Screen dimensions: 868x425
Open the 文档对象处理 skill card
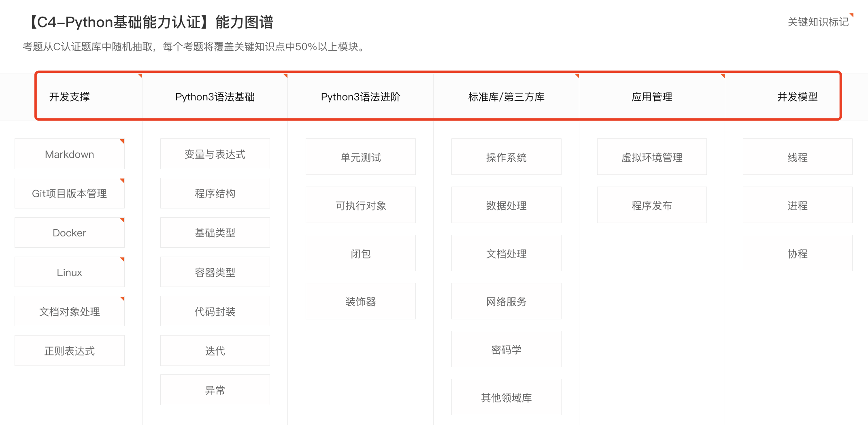click(x=70, y=311)
